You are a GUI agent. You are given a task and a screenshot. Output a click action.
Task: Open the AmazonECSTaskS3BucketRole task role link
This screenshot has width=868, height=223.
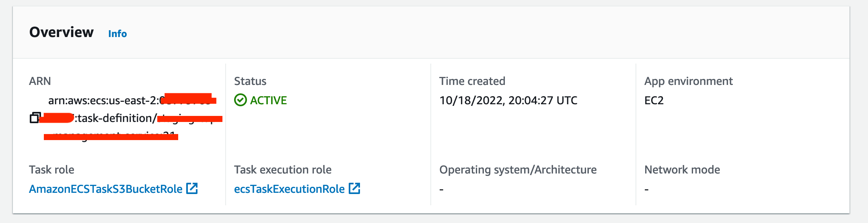(105, 189)
